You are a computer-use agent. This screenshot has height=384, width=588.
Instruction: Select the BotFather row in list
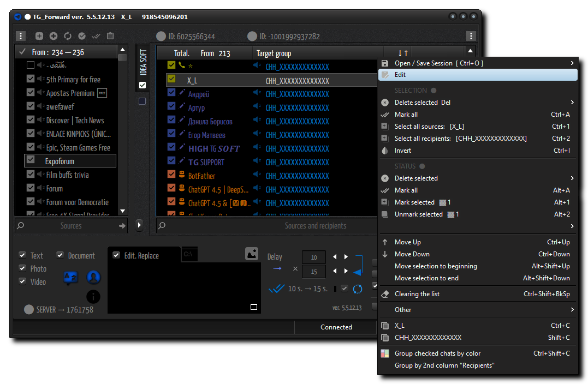266,176
